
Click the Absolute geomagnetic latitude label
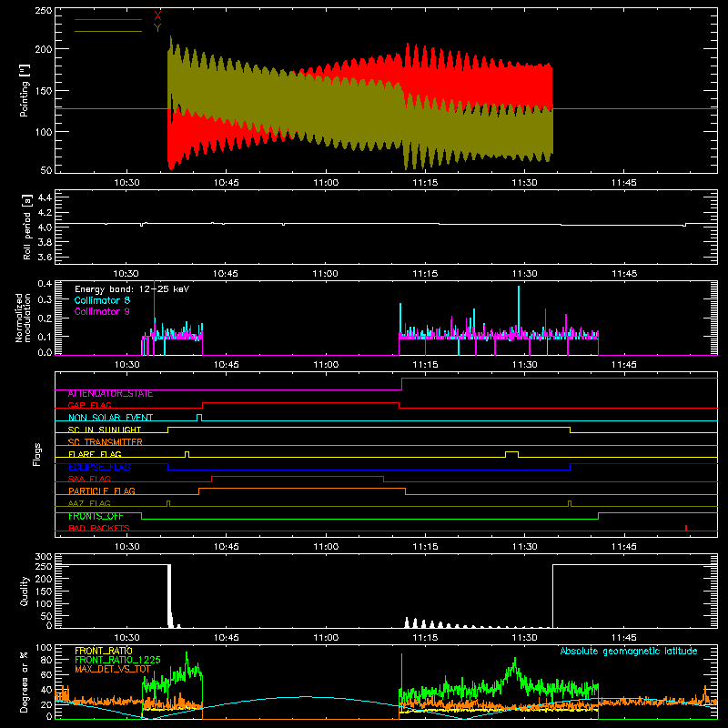[629, 651]
